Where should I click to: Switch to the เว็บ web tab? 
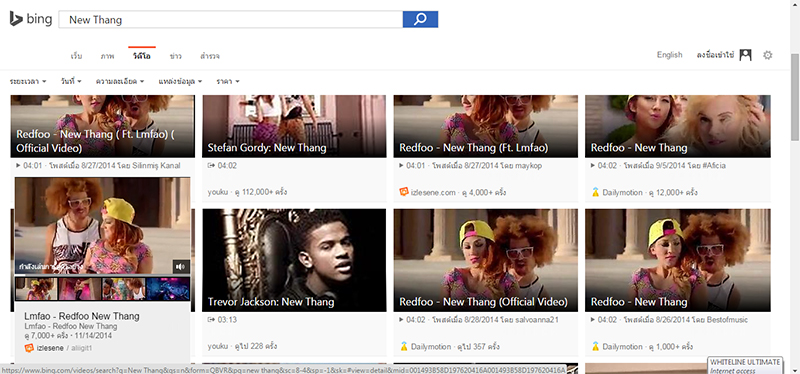coord(77,56)
